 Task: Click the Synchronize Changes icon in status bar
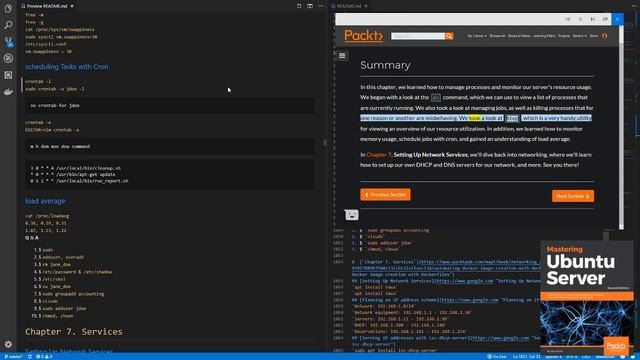click(29, 357)
